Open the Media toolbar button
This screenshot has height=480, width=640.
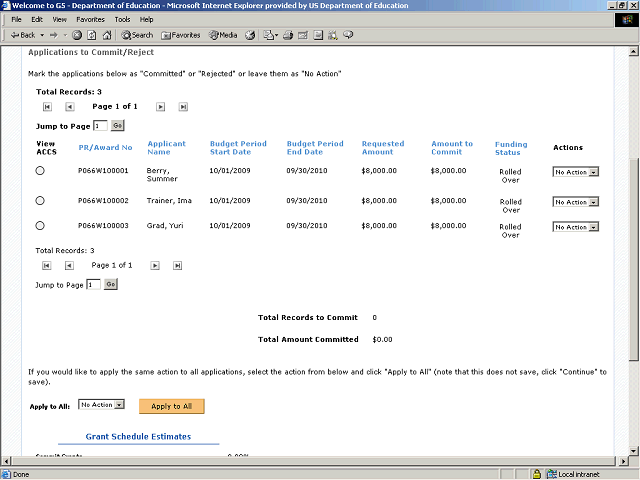223,35
